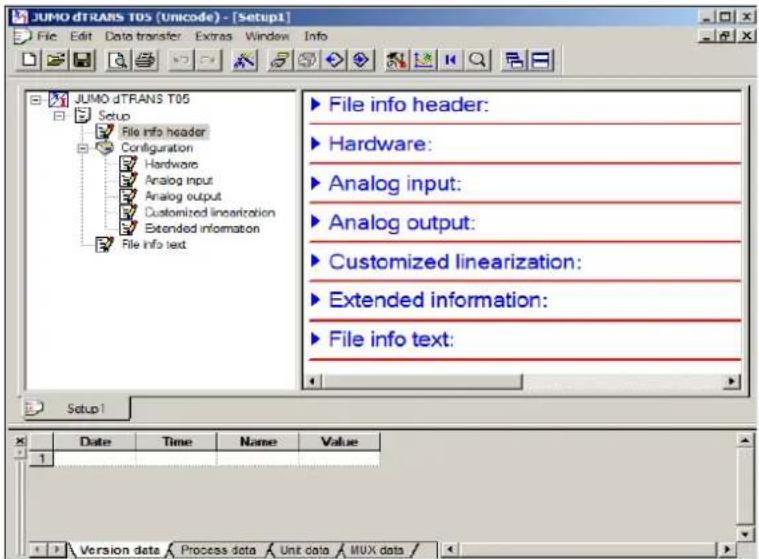
Task: Click the Setup1 tab document icon
Action: (x=34, y=408)
